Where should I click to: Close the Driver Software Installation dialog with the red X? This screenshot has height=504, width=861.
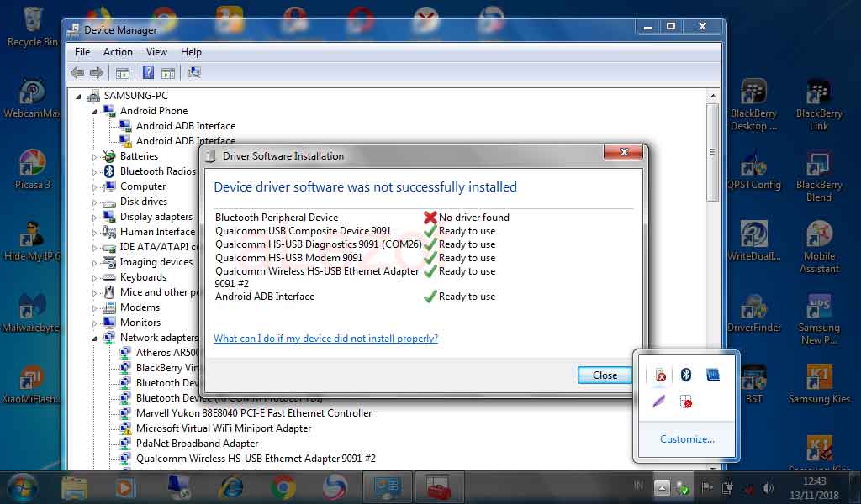coord(623,152)
